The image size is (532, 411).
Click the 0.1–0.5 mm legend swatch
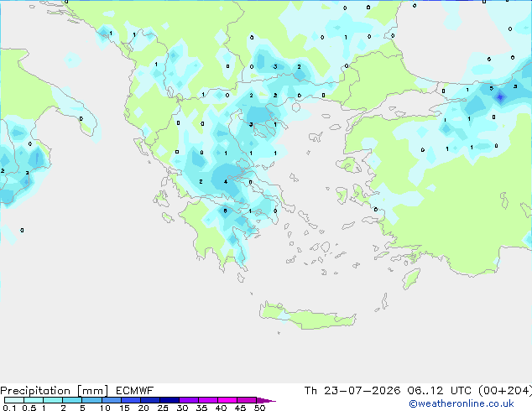click(x=14, y=400)
